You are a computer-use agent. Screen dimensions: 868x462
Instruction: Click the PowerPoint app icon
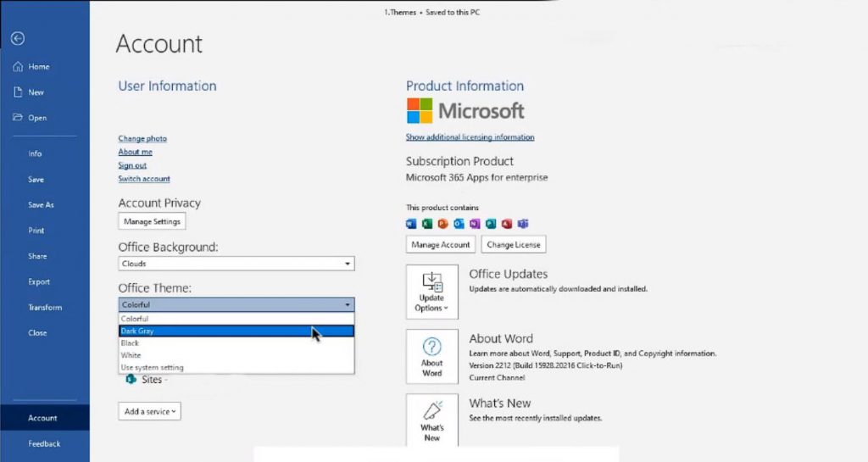[442, 224]
